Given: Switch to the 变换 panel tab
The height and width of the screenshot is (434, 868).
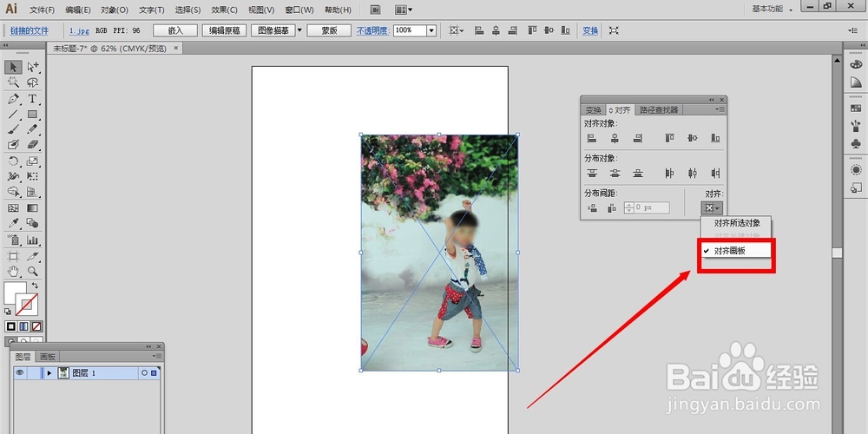Looking at the screenshot, I should (x=594, y=110).
